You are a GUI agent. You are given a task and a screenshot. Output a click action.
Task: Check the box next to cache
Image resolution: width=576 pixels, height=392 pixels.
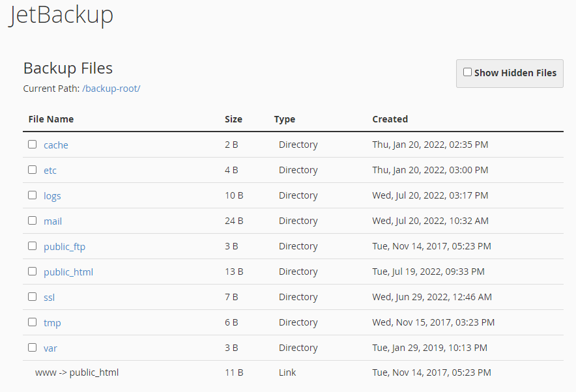point(32,145)
